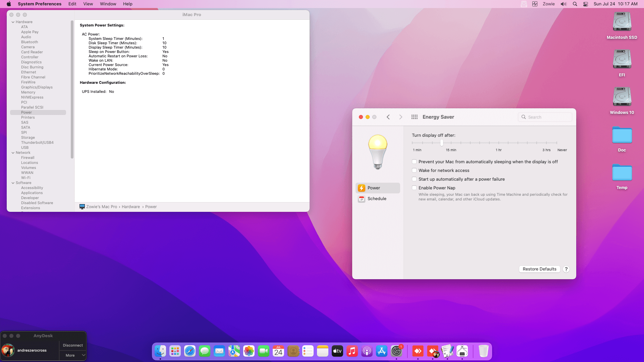Select Memory in Hardware list

28,93
